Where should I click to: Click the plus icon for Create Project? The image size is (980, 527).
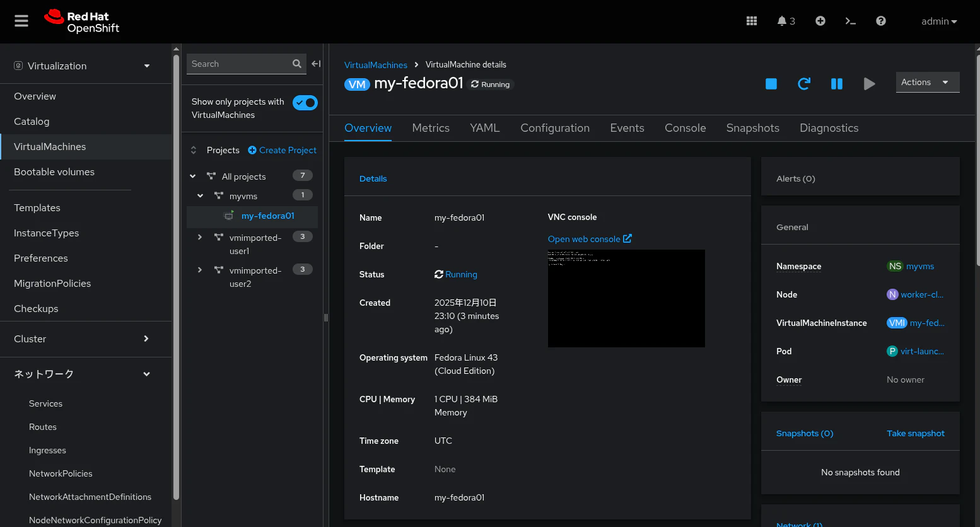click(x=252, y=150)
